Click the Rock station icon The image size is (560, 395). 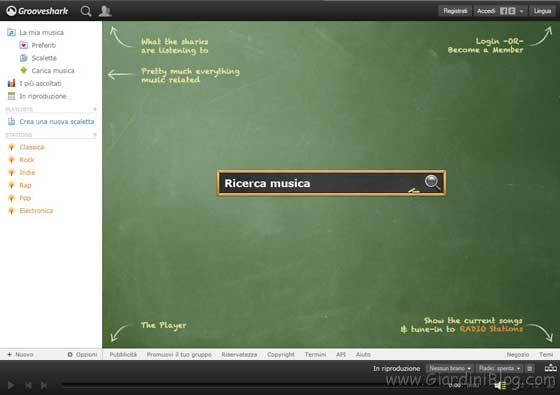(x=11, y=160)
